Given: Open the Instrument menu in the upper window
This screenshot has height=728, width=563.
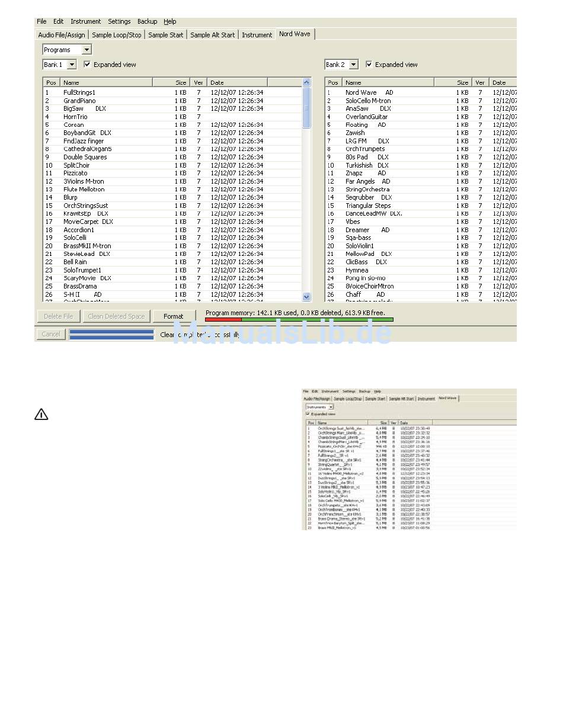Looking at the screenshot, I should [85, 21].
